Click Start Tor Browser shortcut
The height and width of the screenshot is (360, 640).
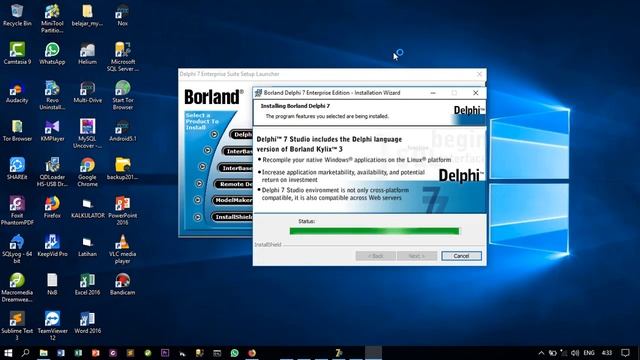[122, 95]
